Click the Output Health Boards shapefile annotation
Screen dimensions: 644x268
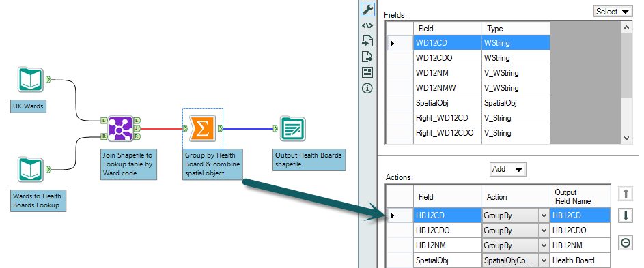309,160
